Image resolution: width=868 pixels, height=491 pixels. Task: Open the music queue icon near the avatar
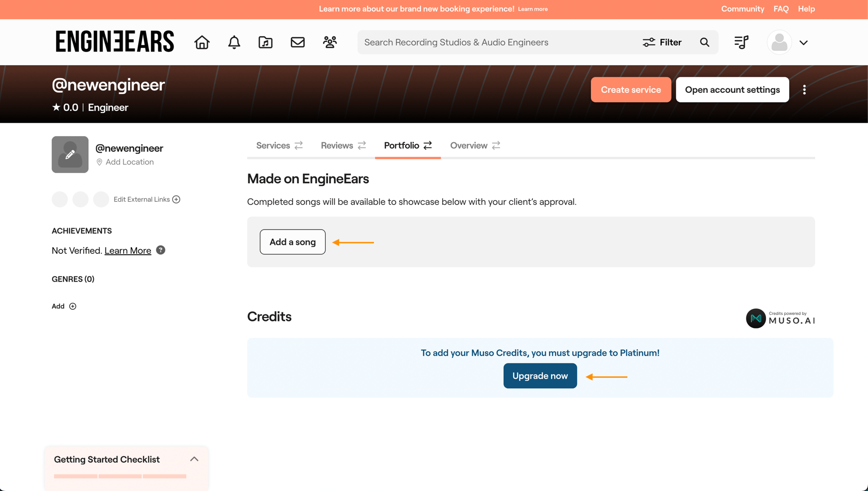[x=740, y=42]
